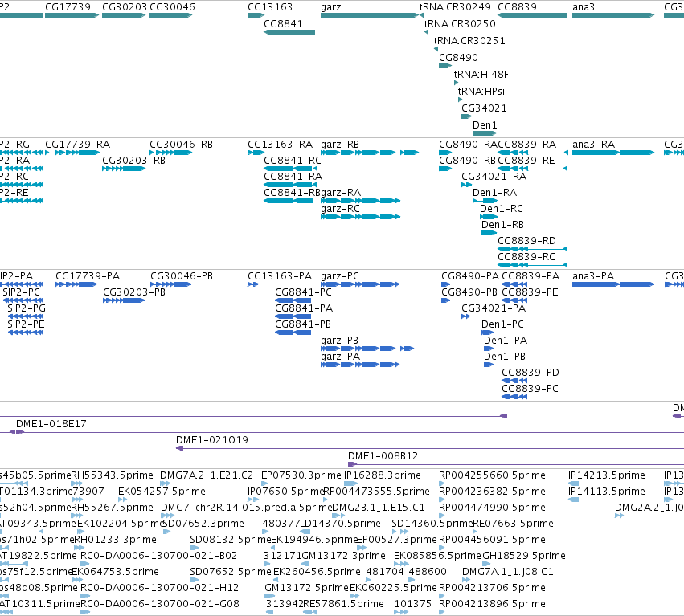Viewport: 684px width, 616px height.
Task: Select the GH18529.5prime EST label
Action: (524, 556)
